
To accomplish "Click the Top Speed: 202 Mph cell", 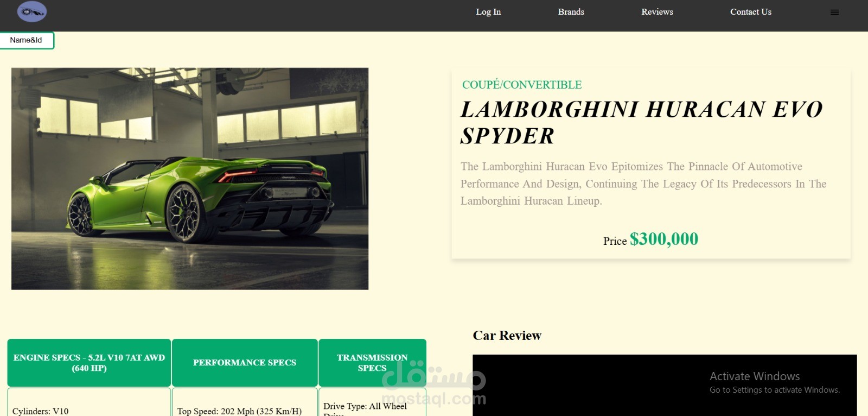I will coord(245,402).
